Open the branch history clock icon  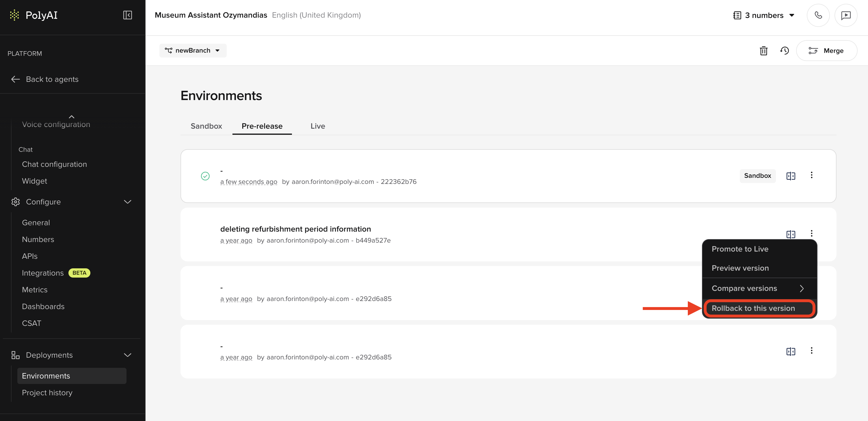(x=785, y=51)
